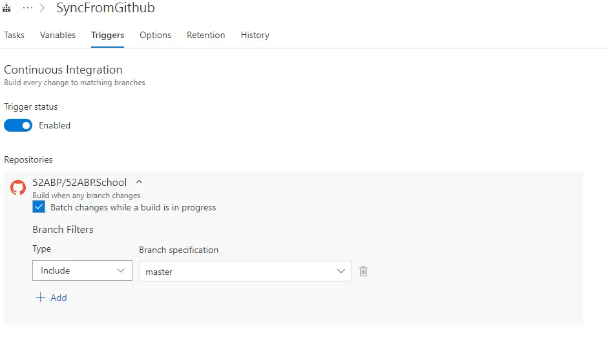Viewport: 608px width, 364px height.
Task: Click 'Build when any branch changes' text
Action: (x=86, y=196)
